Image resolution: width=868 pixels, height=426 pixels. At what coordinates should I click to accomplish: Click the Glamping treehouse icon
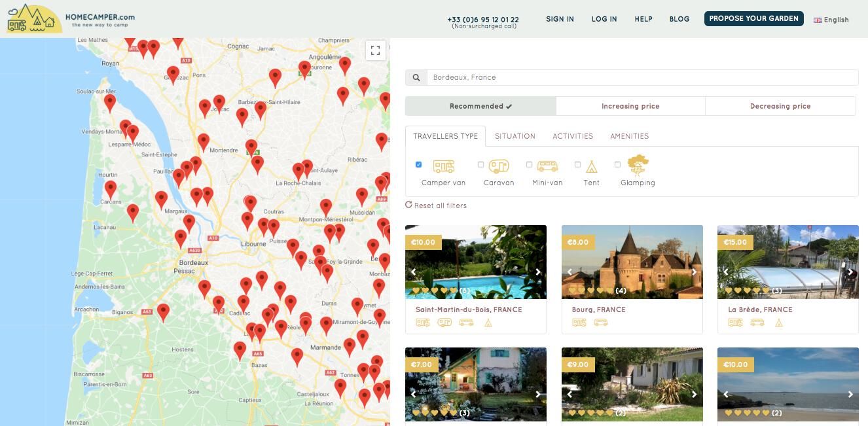tap(638, 165)
